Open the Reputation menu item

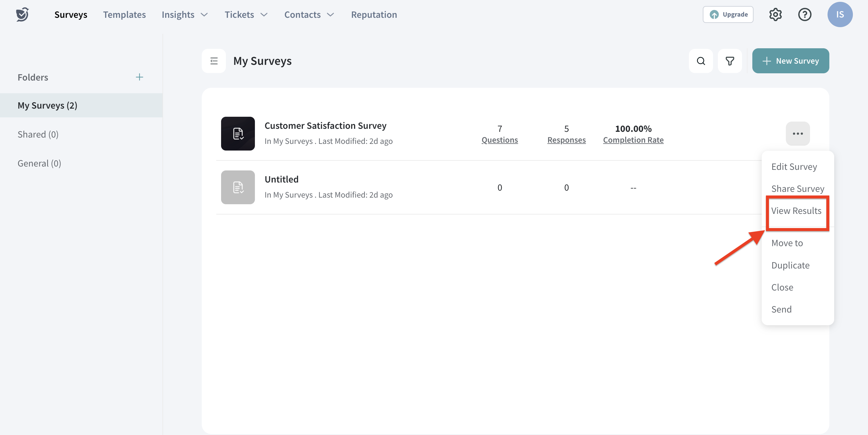coord(374,14)
